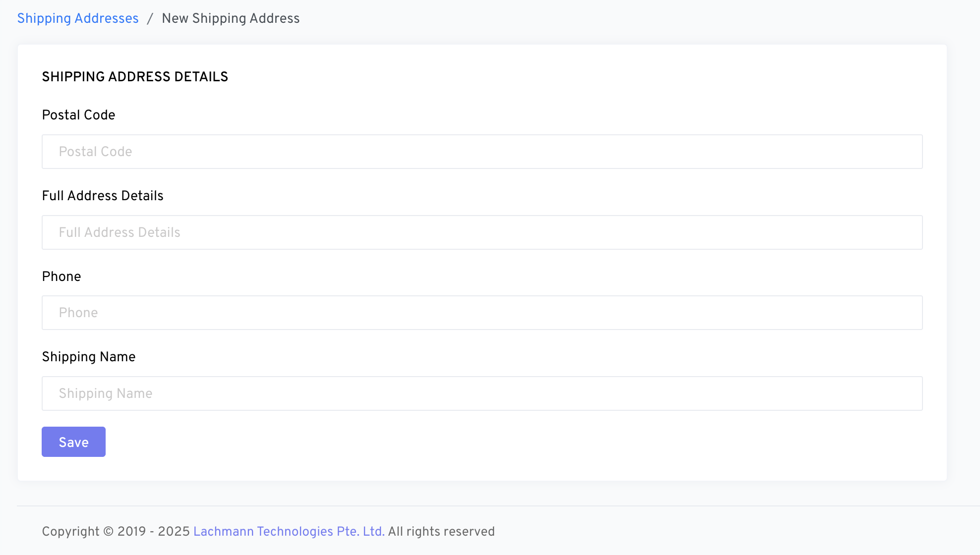The image size is (980, 555).
Task: Click the Full Address Details label
Action: coord(103,196)
